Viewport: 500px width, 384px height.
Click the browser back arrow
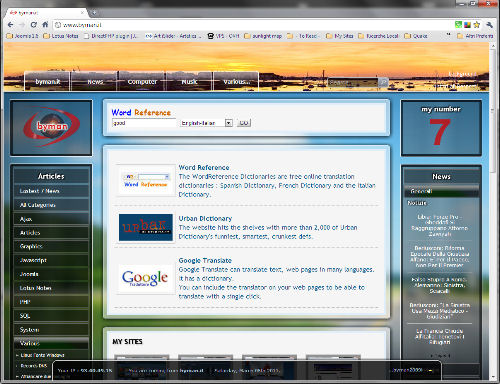[x=10, y=25]
